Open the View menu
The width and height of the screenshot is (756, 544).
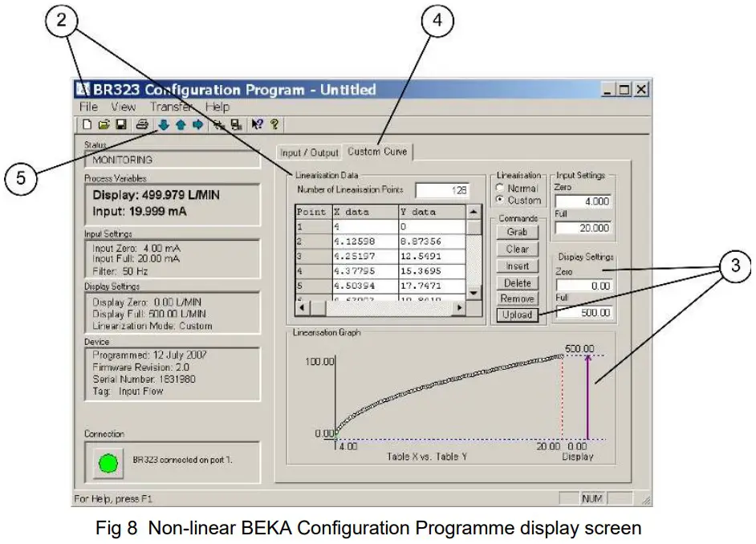123,106
